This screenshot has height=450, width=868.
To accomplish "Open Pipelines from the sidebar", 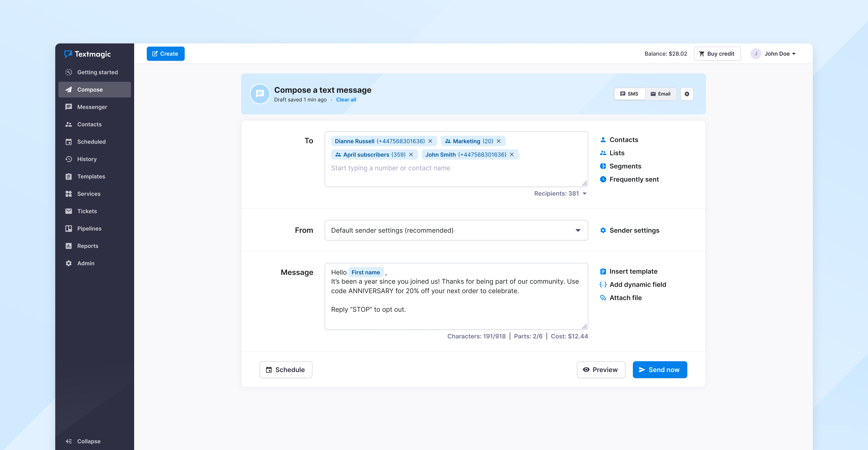I will coord(89,229).
